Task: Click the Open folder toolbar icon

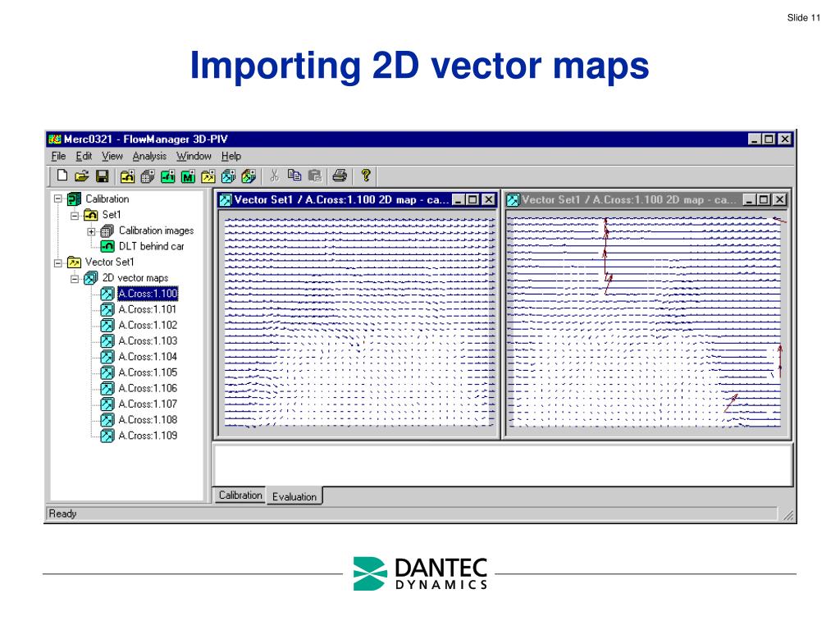Action: point(81,176)
